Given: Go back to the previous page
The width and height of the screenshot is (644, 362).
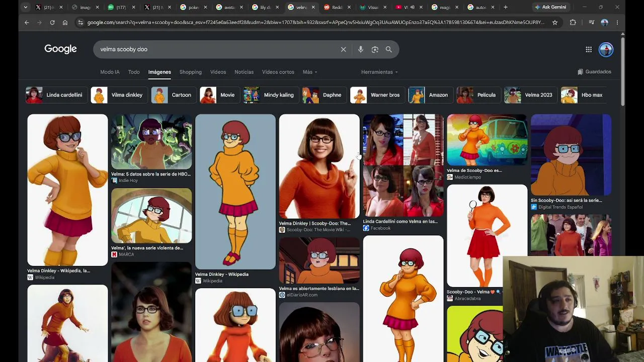Looking at the screenshot, I should [27, 23].
